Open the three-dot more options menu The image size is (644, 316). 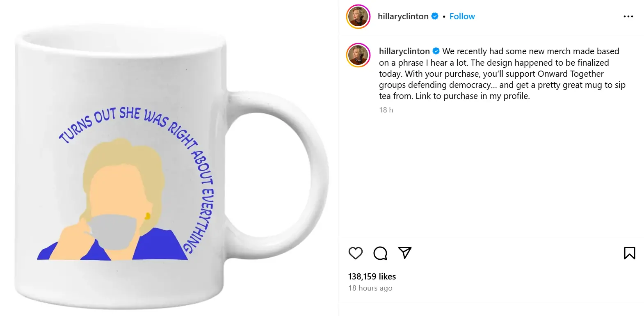(x=628, y=16)
